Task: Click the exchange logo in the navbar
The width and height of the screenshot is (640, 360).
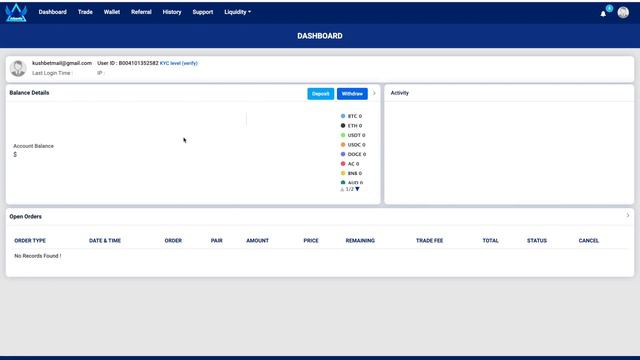Action: (16, 12)
